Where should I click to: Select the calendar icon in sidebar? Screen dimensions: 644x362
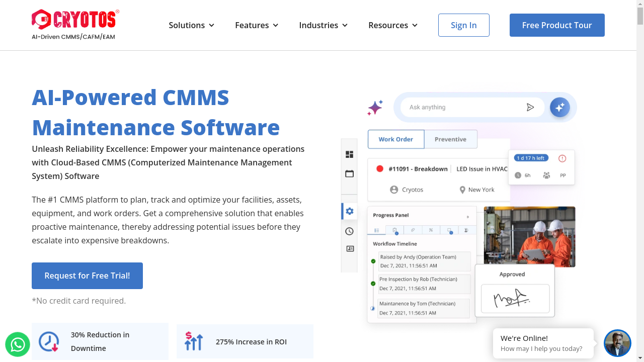pyautogui.click(x=349, y=174)
